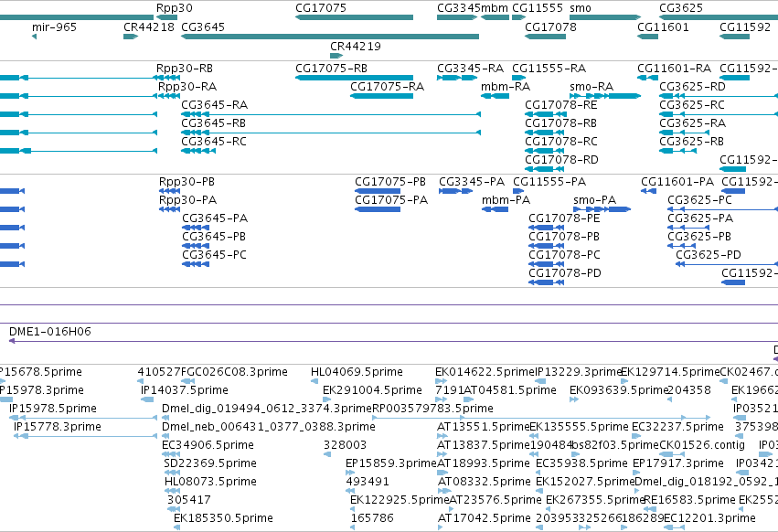Select the CG17075-PA protein label
Viewport: 778px width, 532px height.
391,200
